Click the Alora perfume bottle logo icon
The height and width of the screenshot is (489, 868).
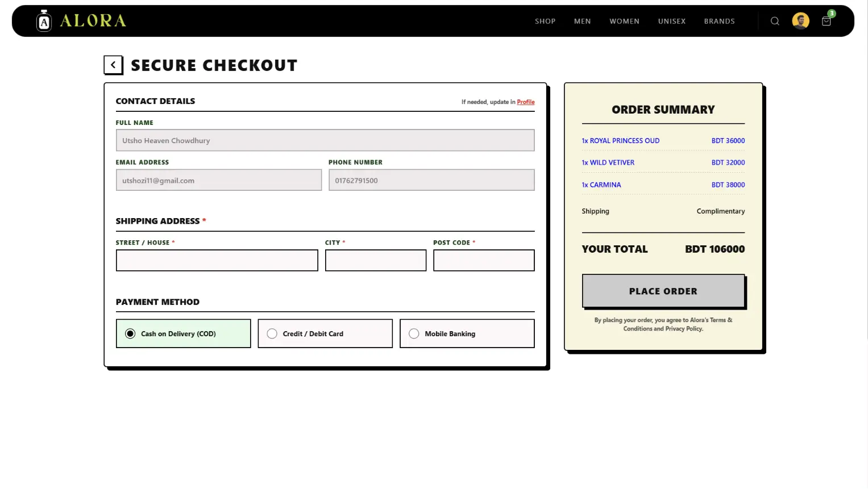tap(44, 21)
